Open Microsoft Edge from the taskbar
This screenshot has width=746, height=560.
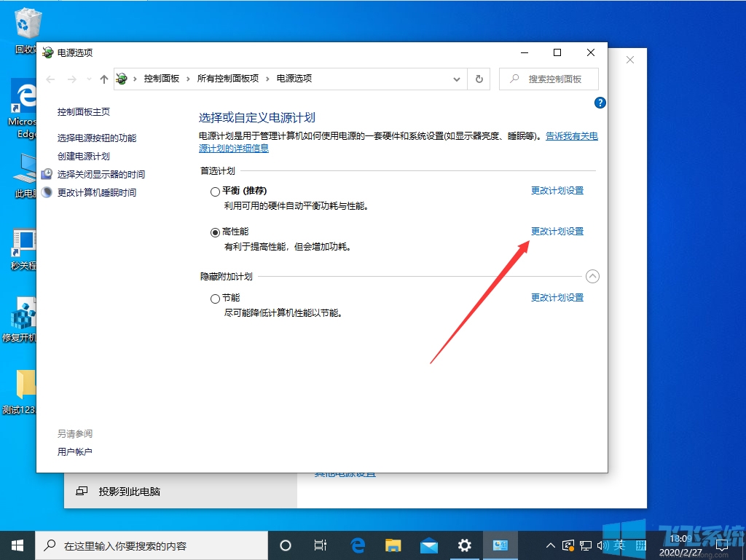[x=357, y=545]
